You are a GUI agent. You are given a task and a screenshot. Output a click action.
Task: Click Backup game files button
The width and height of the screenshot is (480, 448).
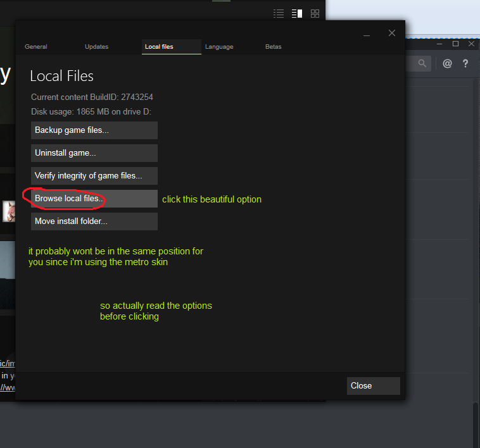[x=94, y=130]
